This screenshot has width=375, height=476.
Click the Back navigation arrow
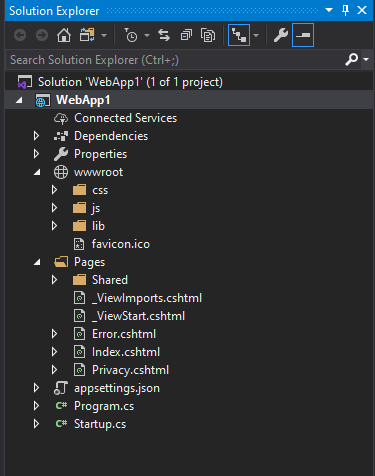tap(20, 35)
